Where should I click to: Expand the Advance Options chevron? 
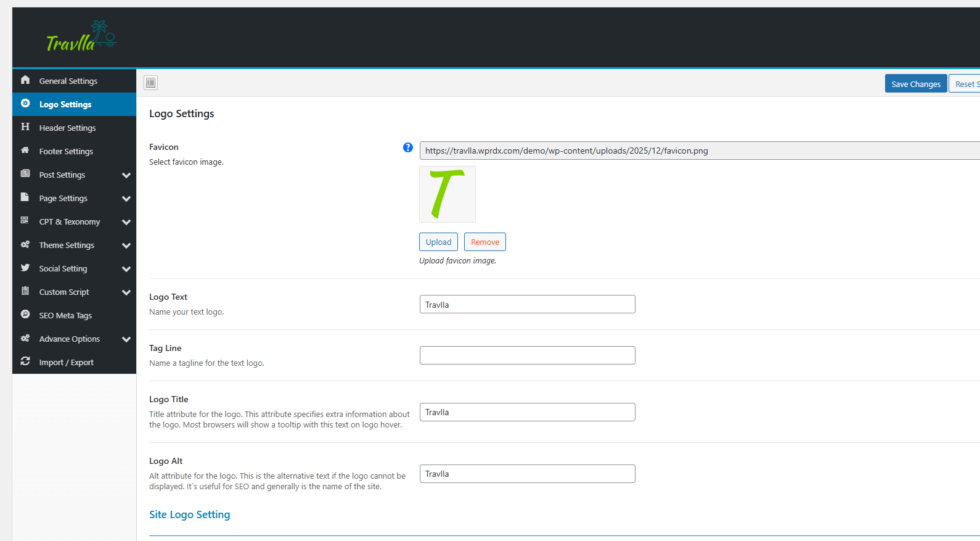[126, 339]
